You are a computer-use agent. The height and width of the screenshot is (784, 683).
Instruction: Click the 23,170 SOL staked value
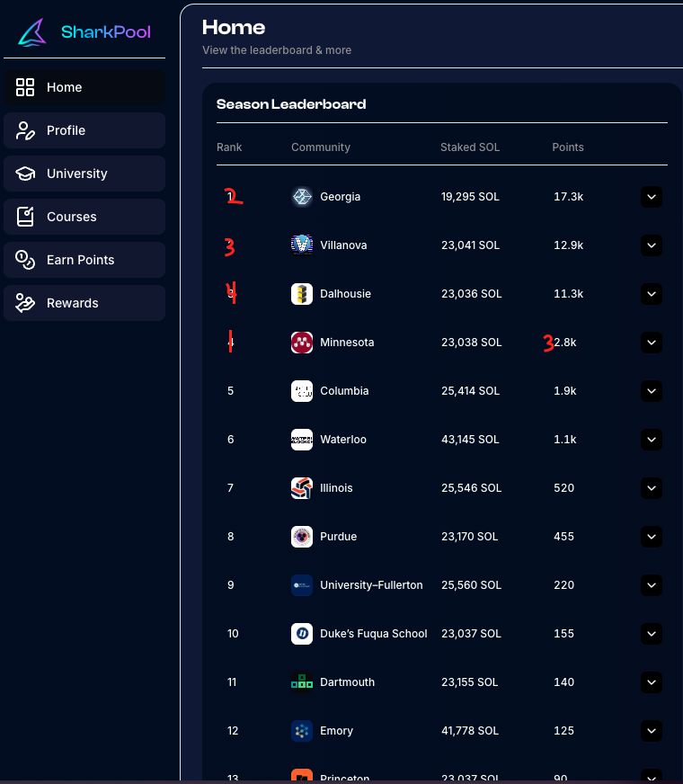(x=470, y=536)
